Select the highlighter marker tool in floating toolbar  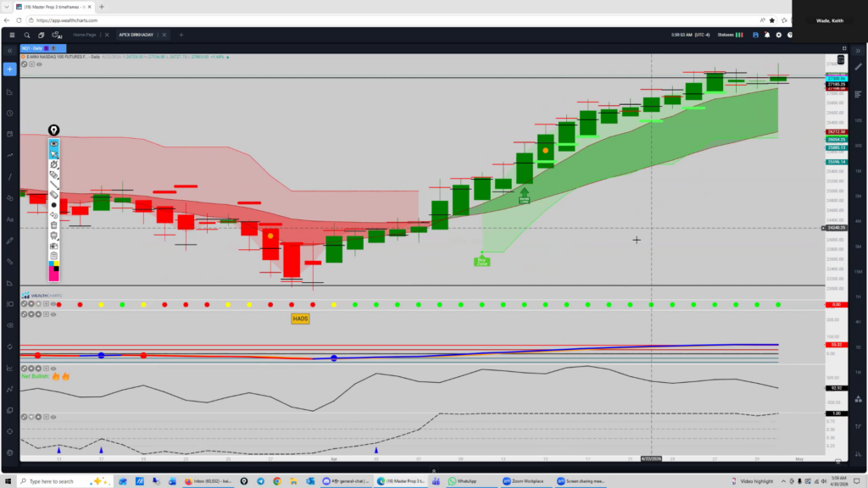click(x=53, y=175)
